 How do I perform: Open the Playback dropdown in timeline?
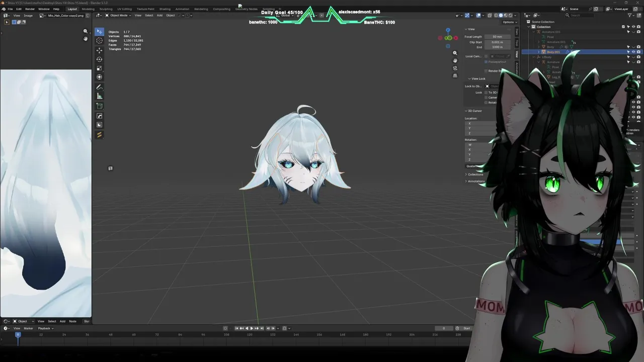click(45, 328)
